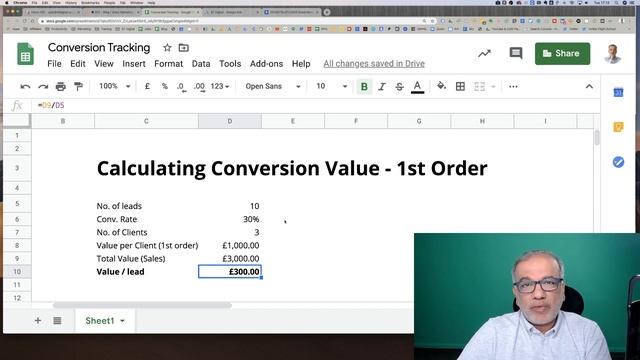Open the Tasks side panel icon

click(x=618, y=162)
